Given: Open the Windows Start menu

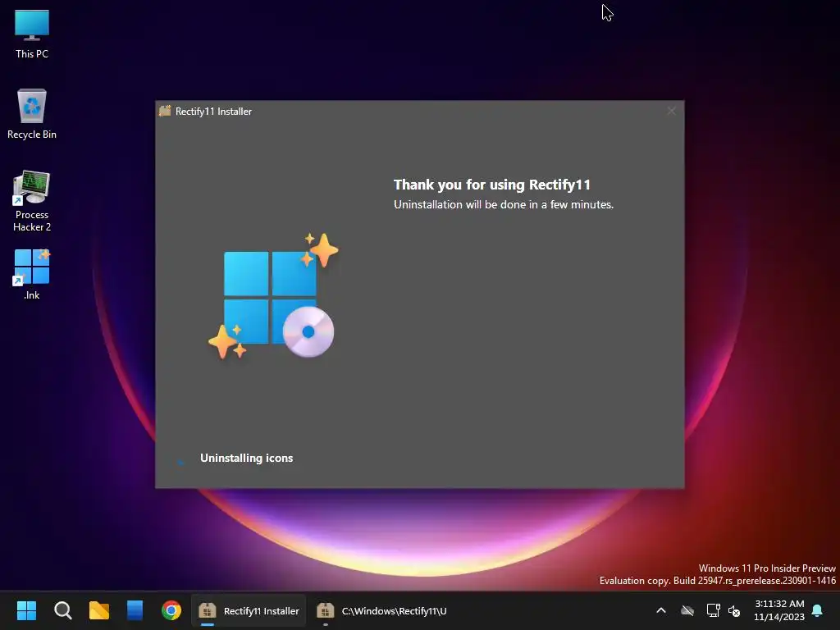Looking at the screenshot, I should (x=26, y=610).
